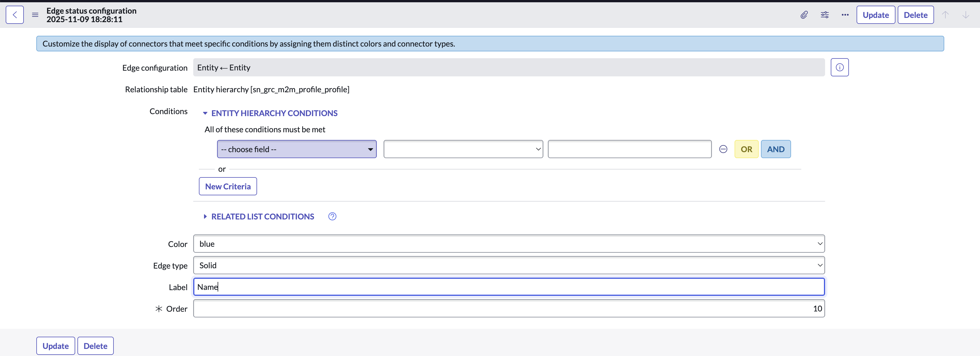Add an OR condition
This screenshot has height=356, width=980.
coord(746,149)
